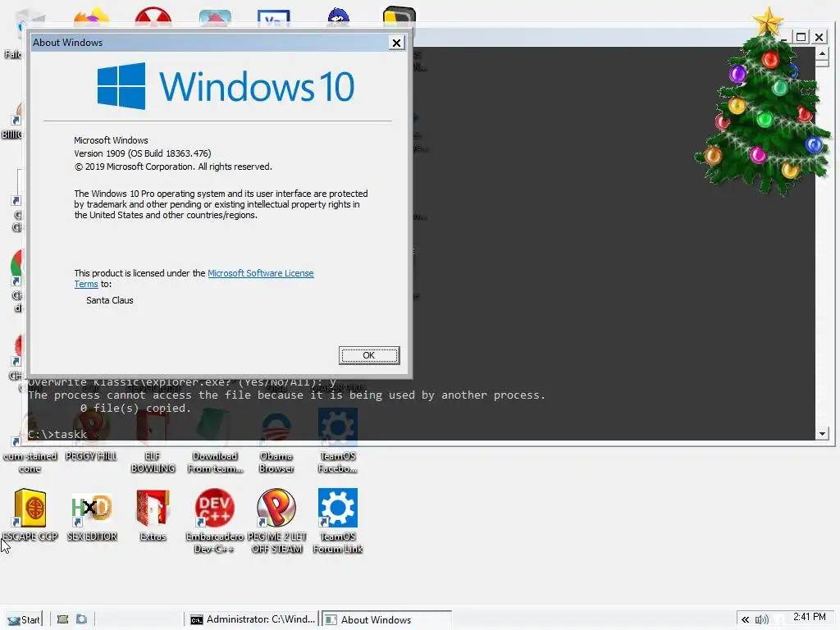Select the Download From team desktop shortcut
This screenshot has height=630, width=840.
click(215, 441)
